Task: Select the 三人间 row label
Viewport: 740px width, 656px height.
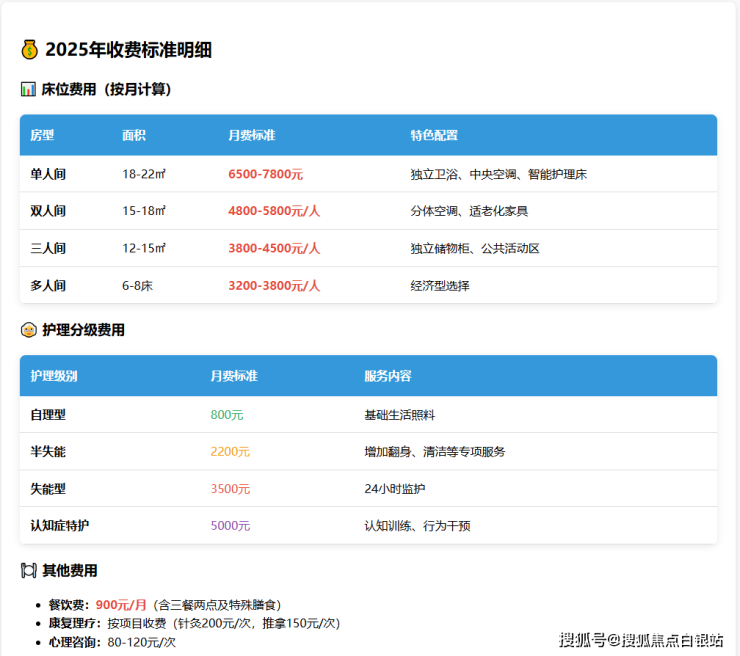Action: coord(48,248)
